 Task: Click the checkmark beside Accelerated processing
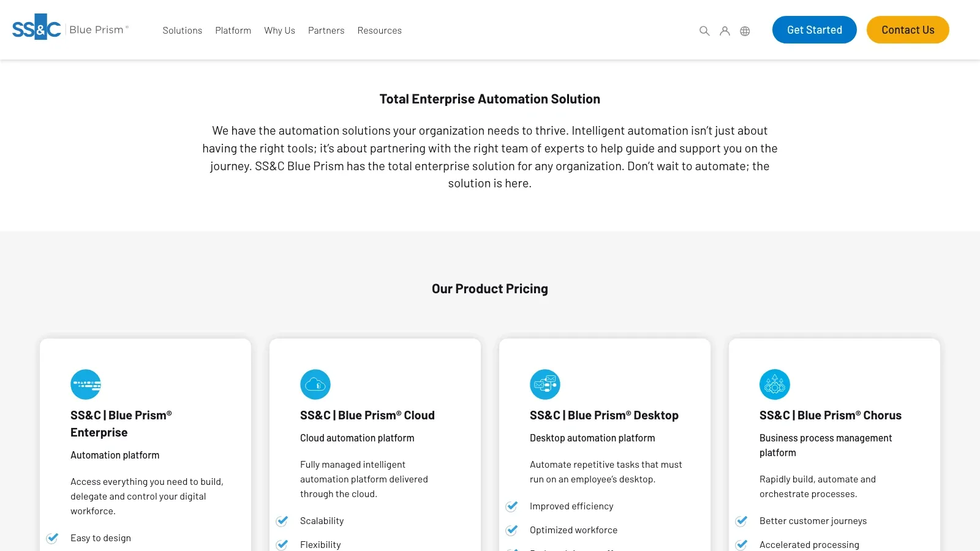(x=742, y=544)
